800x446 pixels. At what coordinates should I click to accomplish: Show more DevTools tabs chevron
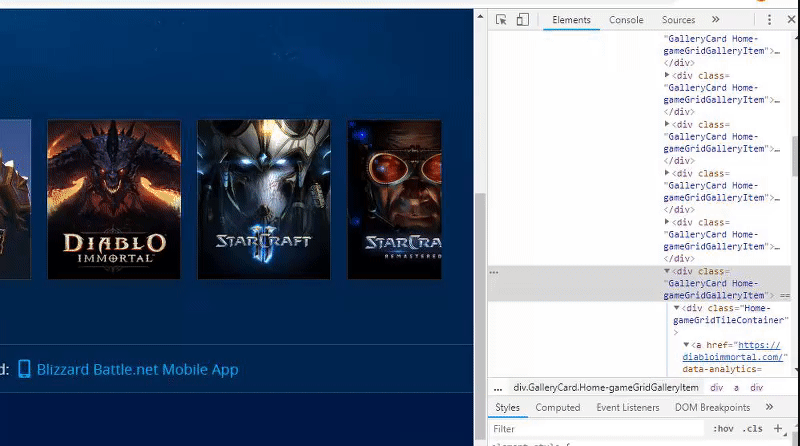pyautogui.click(x=716, y=19)
